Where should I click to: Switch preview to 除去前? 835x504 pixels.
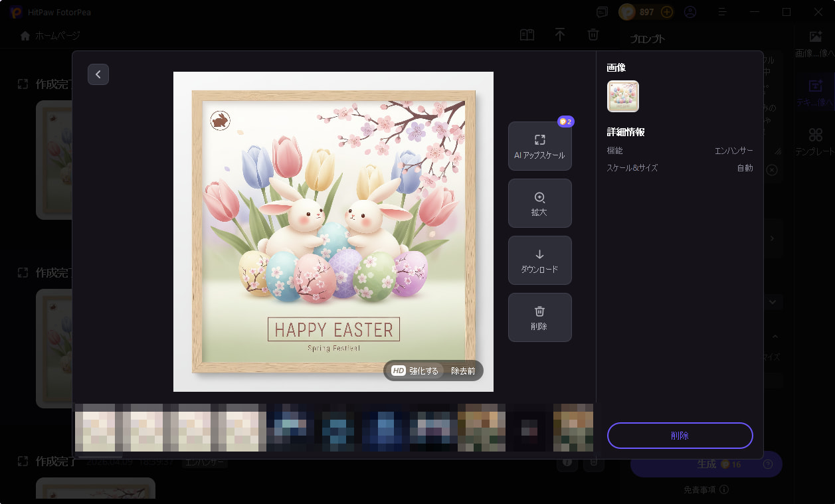tap(463, 371)
